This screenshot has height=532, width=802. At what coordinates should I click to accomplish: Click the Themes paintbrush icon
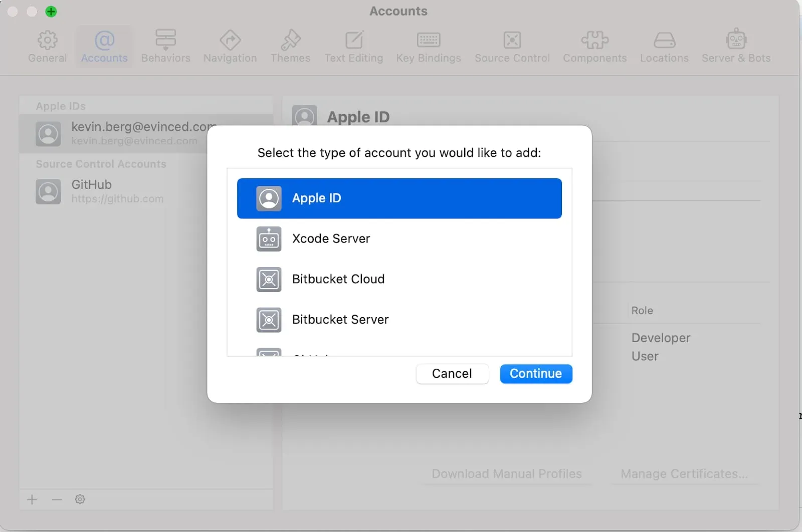290,40
